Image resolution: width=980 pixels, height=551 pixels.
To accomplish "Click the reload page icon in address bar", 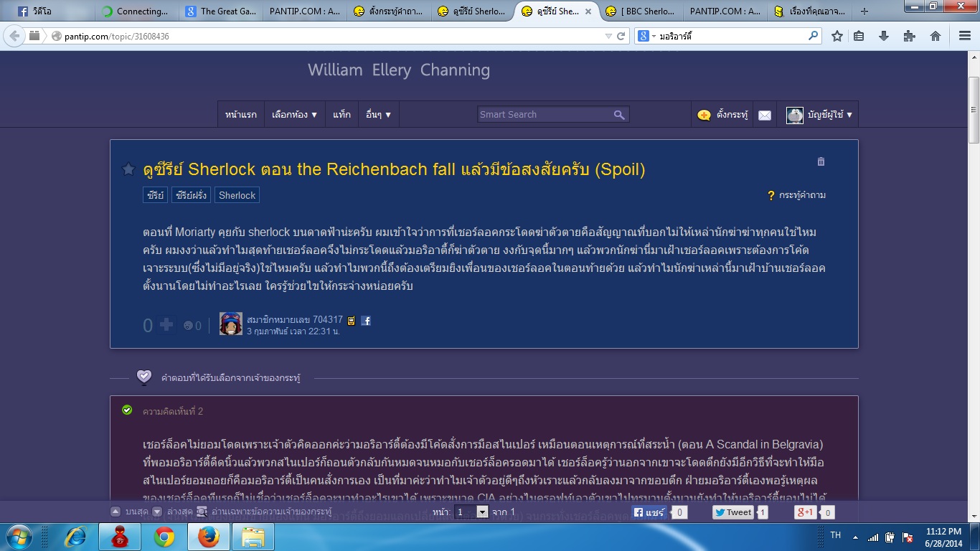I will [x=621, y=36].
